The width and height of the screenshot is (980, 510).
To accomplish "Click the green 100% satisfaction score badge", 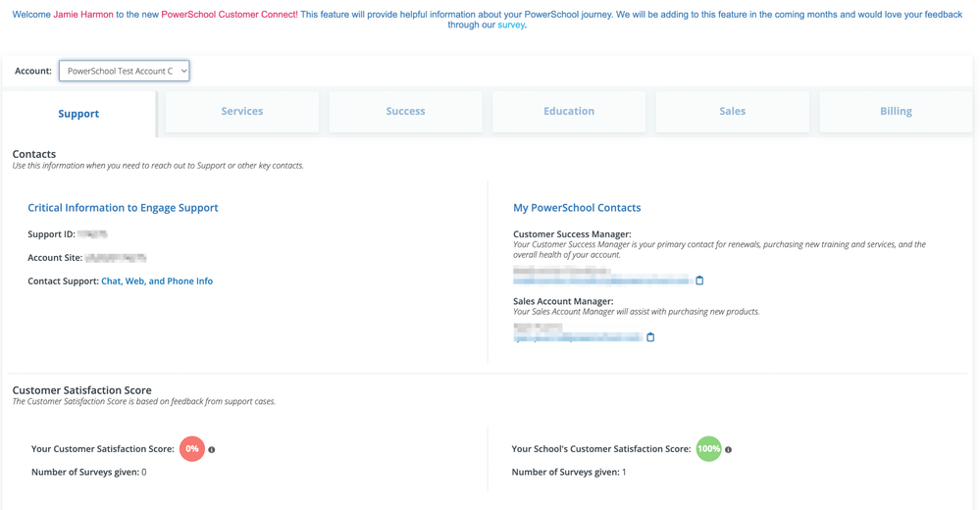I will [x=708, y=449].
